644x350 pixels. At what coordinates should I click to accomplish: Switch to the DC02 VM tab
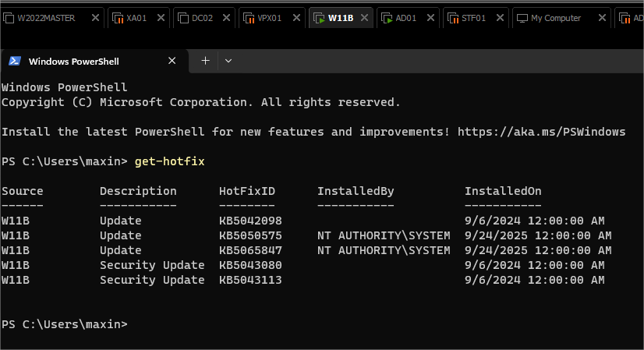[202, 18]
